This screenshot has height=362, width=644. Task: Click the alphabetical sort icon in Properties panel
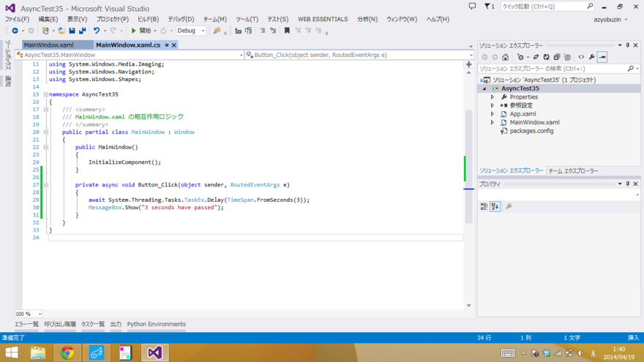pyautogui.click(x=495, y=206)
